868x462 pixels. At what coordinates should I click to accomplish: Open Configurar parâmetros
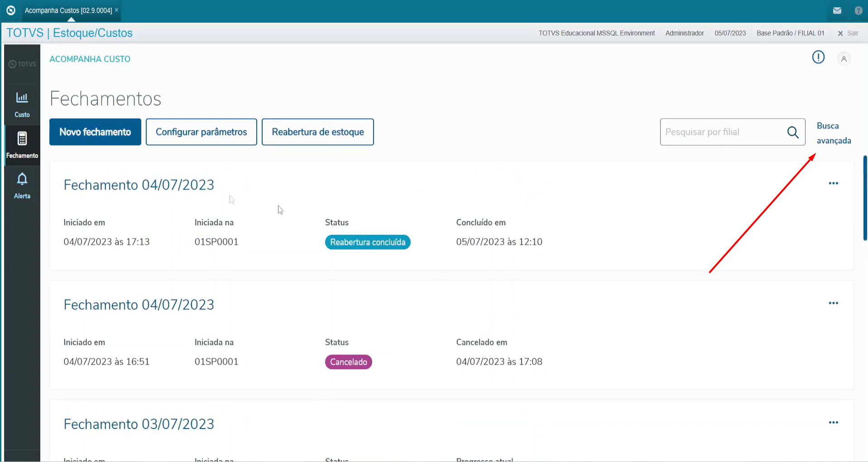(x=201, y=132)
